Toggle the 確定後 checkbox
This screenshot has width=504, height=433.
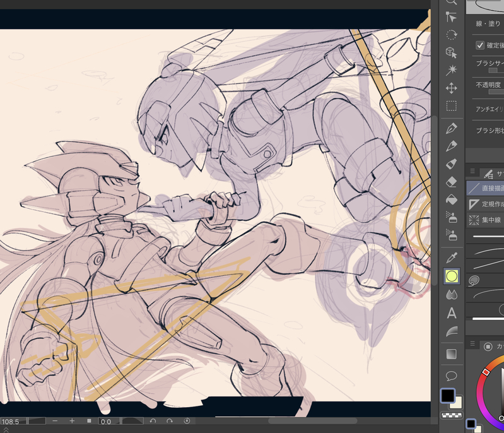click(480, 45)
